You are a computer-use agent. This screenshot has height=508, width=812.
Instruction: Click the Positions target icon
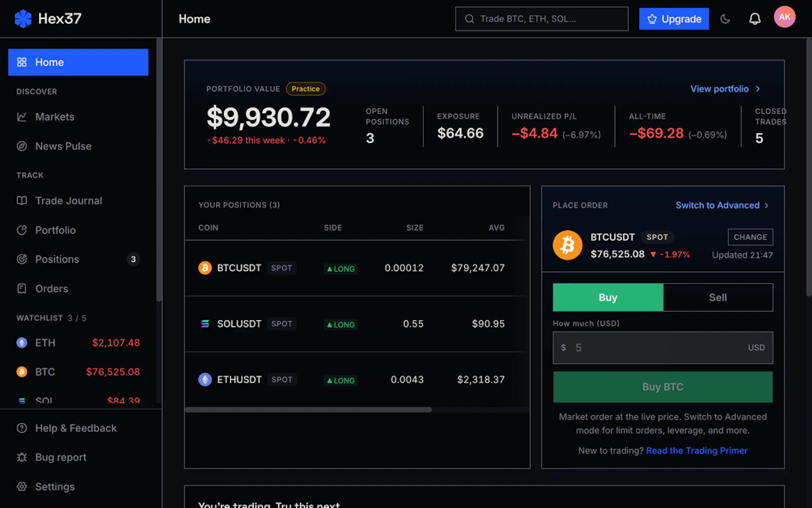point(22,259)
